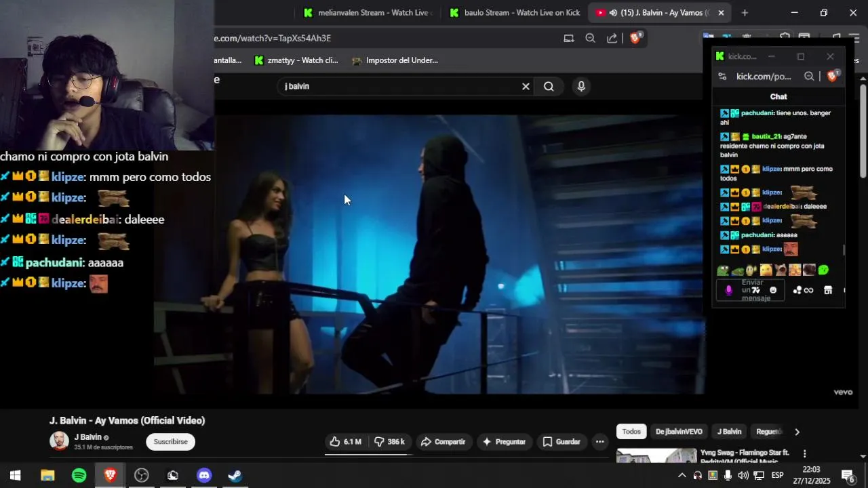Switch to baulo Stream Kick tab
The width and height of the screenshot is (868, 488).
pyautogui.click(x=515, y=13)
